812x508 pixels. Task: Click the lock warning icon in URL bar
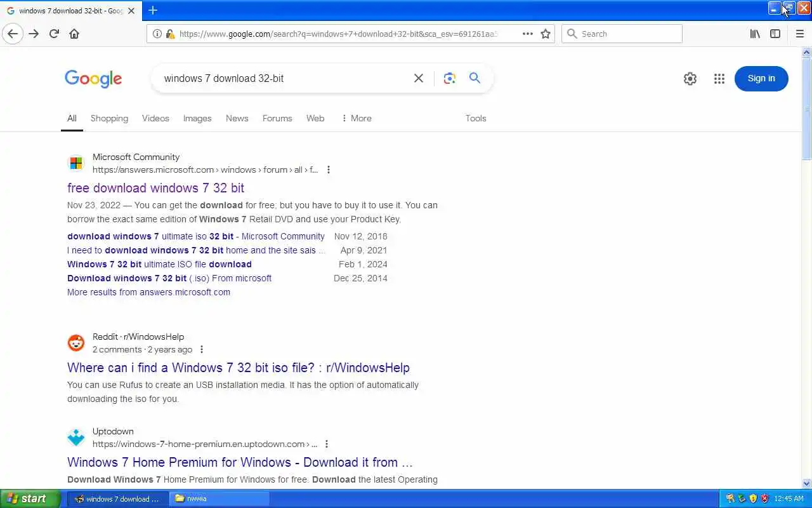click(169, 34)
